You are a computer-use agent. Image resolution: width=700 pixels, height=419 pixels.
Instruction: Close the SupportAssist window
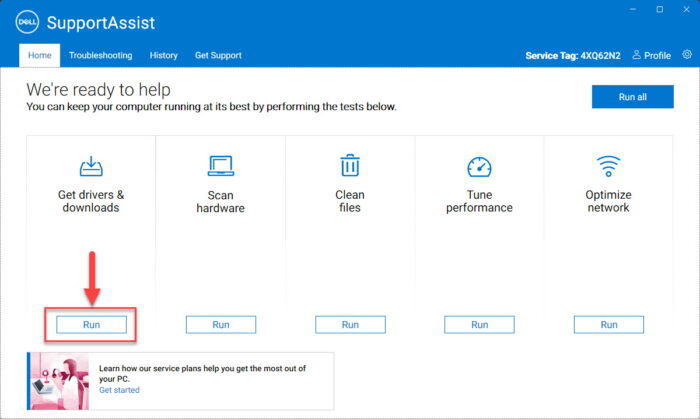point(687,9)
